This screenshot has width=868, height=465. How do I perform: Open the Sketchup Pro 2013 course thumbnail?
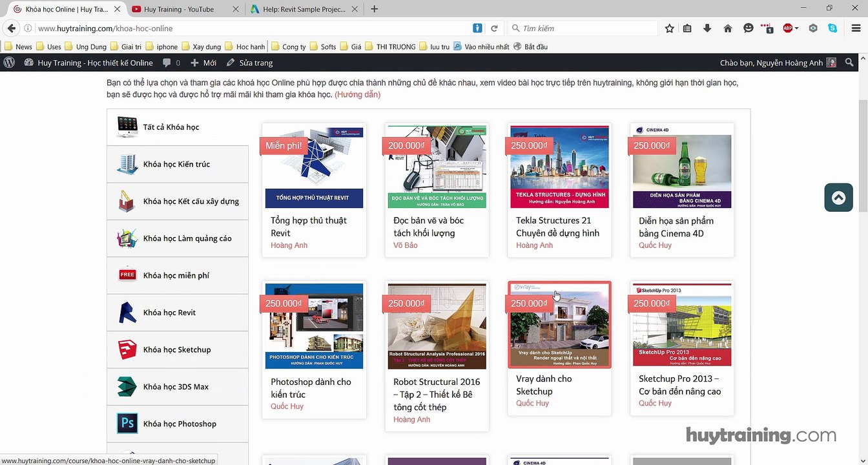[682, 324]
